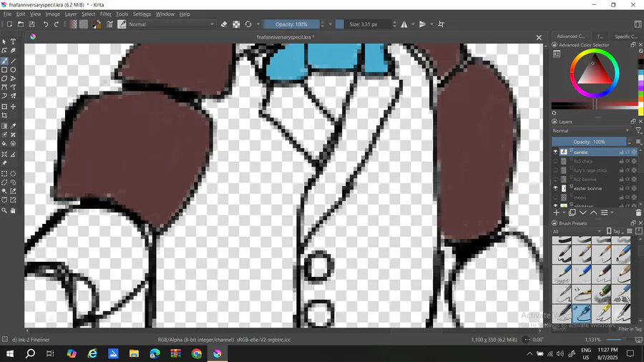644x362 pixels.
Task: Select the Calligraphy tool
Action: point(13,51)
